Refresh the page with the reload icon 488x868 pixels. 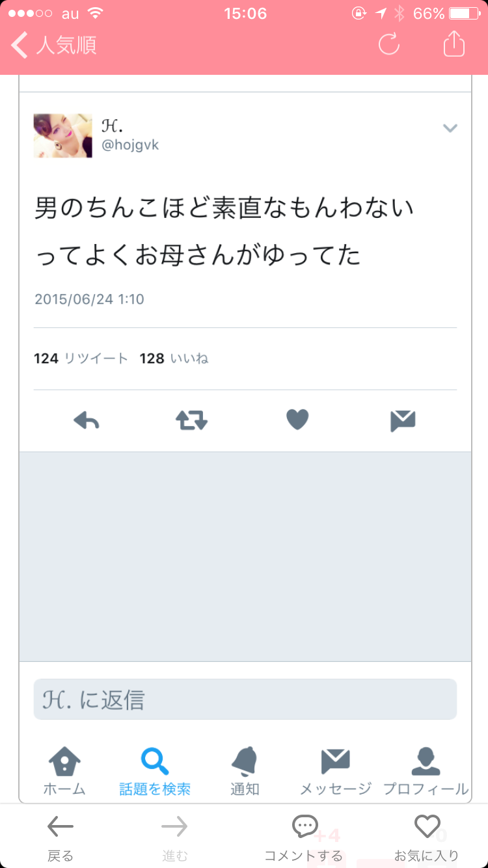pyautogui.click(x=389, y=44)
